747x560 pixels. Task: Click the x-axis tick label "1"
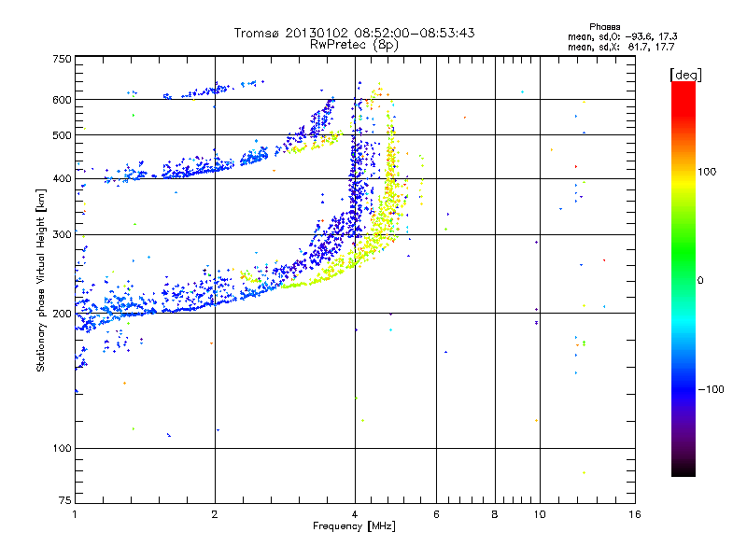75,514
